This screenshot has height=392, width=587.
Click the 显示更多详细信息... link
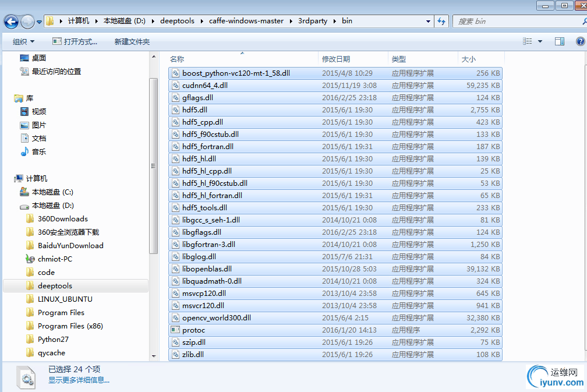(79, 380)
